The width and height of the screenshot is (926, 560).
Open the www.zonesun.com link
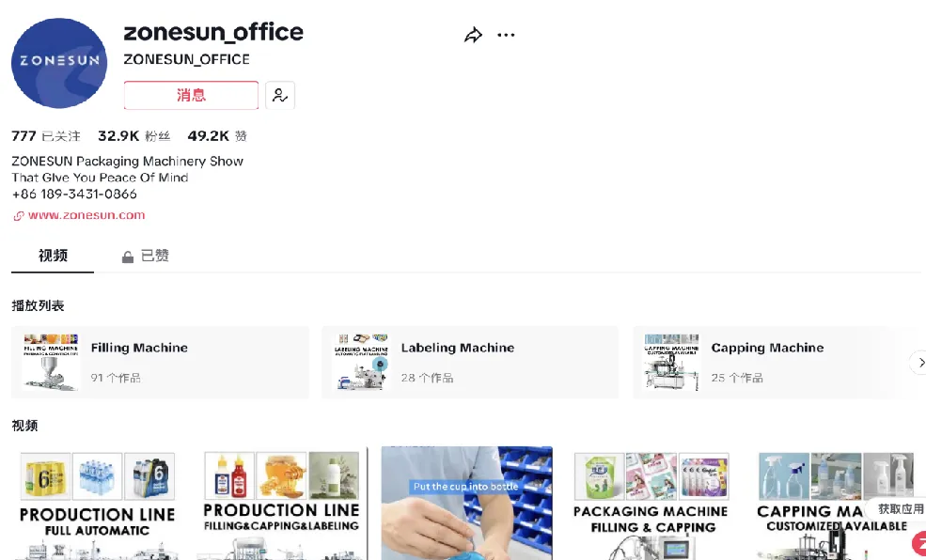86,215
